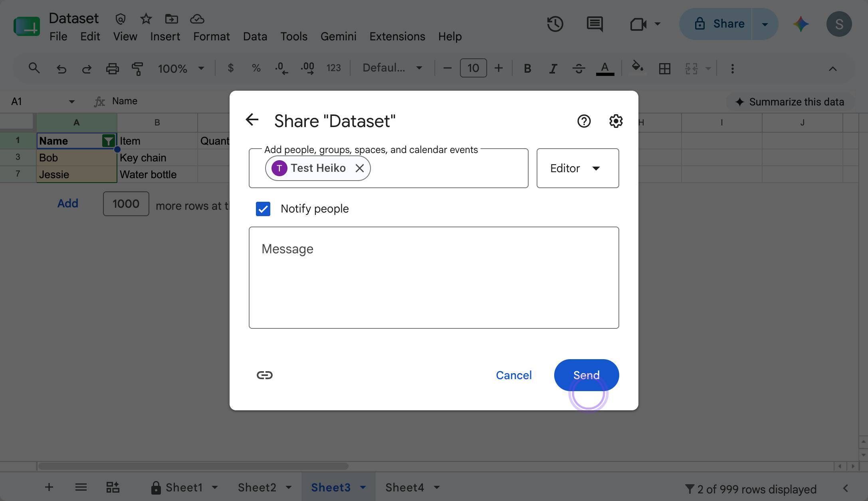
Task: Increase decimal places icon
Action: click(x=307, y=68)
